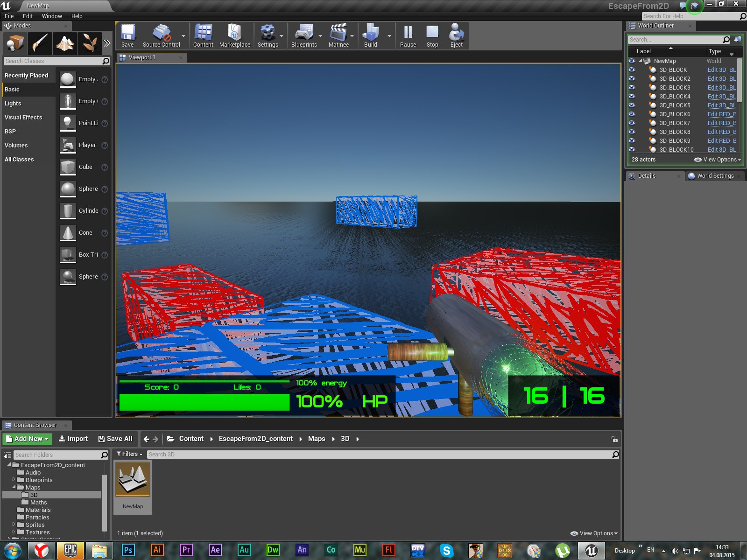Click the Empty Character placement icon
The height and width of the screenshot is (560, 747).
[x=68, y=101]
